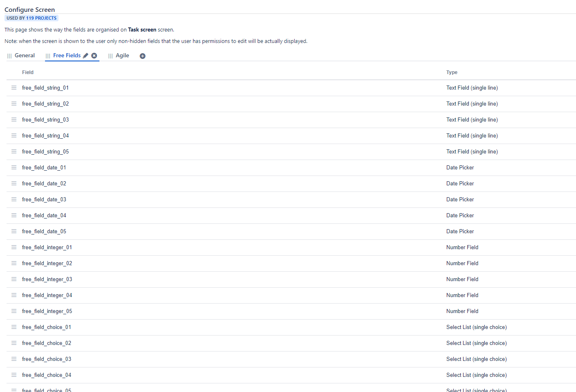Click the drag handle of free_field_integer_03
Screen dimensions: 576x392
click(14, 279)
